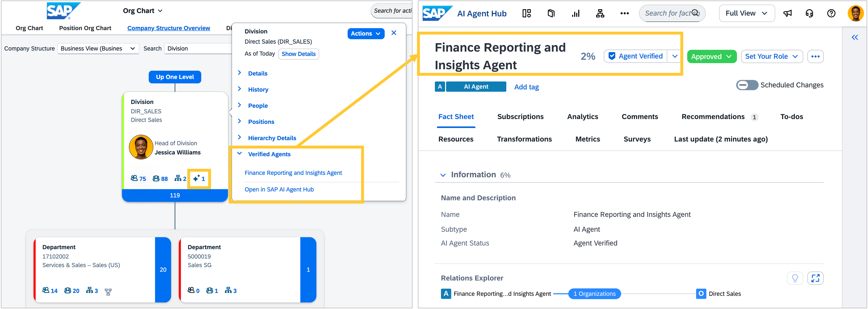Expand the Relations Explorer to full screen
Viewport: 868px width, 309px height.
(815, 278)
